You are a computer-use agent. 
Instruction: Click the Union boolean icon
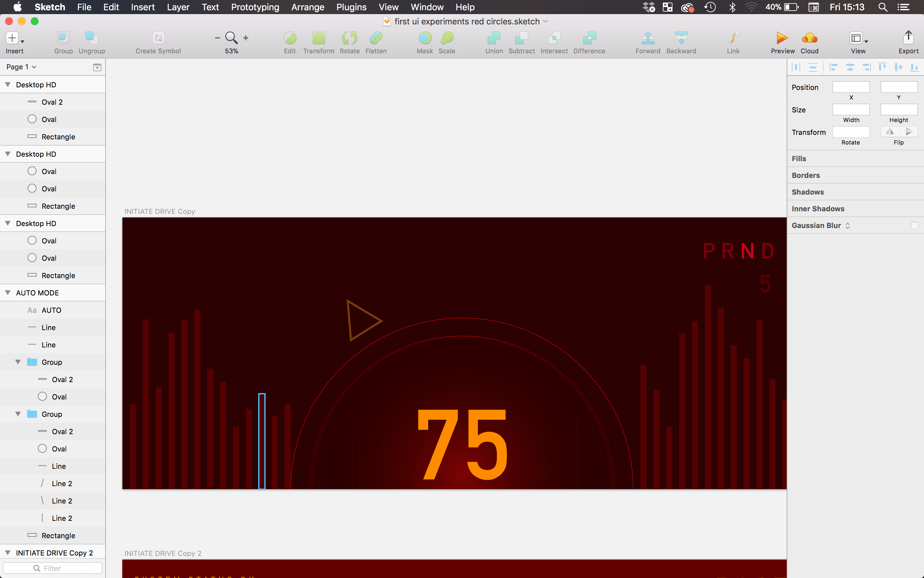tap(494, 38)
